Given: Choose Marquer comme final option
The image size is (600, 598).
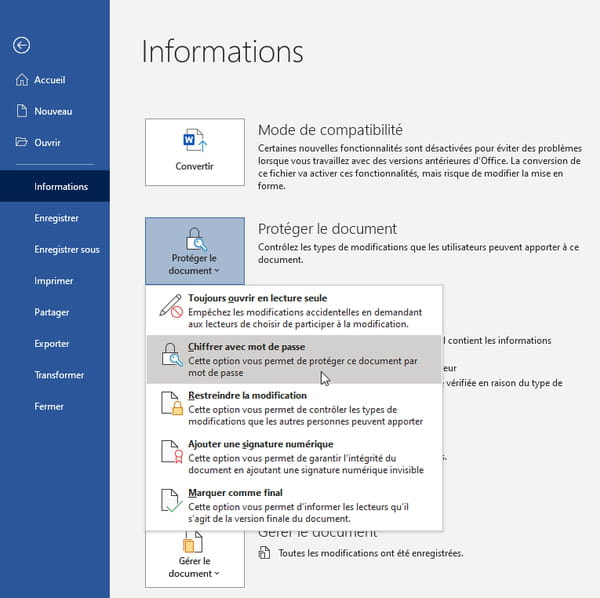Looking at the screenshot, I should pos(294,505).
